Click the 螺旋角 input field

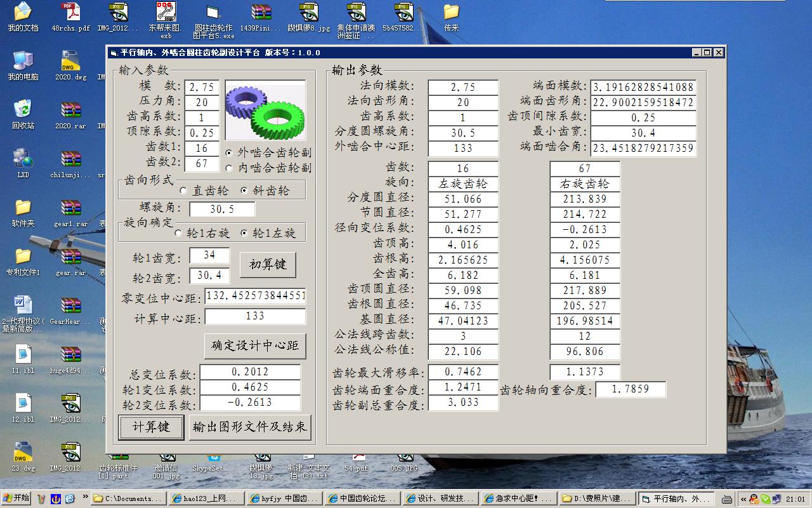[x=222, y=209]
